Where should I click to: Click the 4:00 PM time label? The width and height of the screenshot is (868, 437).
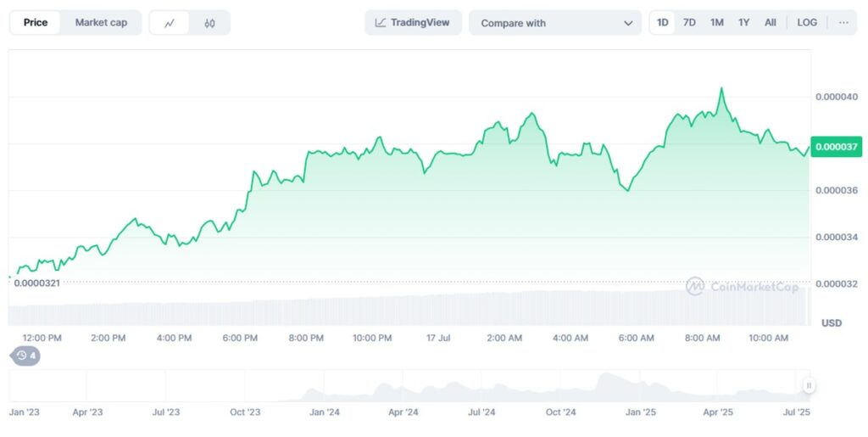click(x=174, y=338)
